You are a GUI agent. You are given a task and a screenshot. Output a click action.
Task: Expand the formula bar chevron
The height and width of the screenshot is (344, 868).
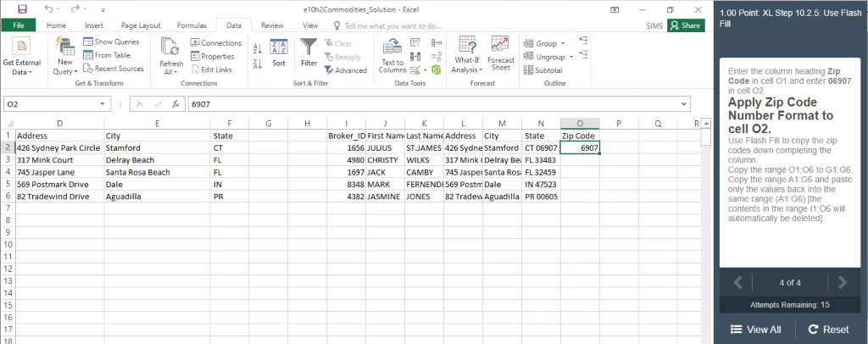coord(685,104)
